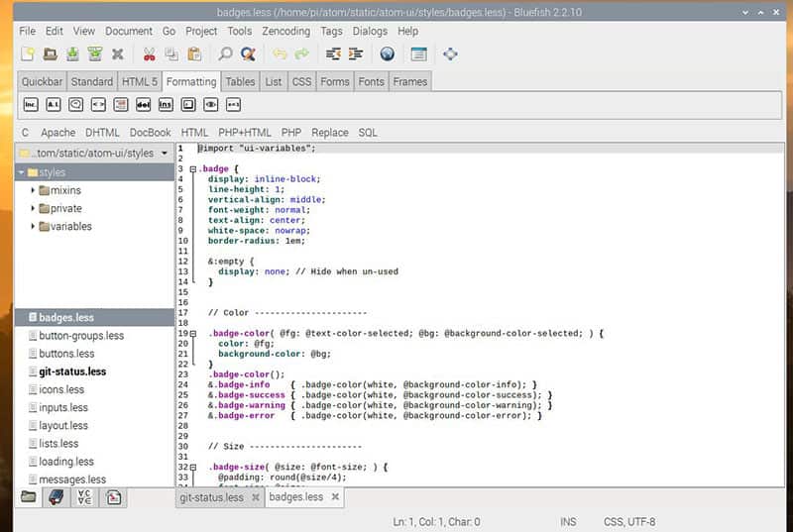Screen dimensions: 793x532
Task: Click the 'CSS, UTF-8' status bar entry
Action: click(x=629, y=521)
